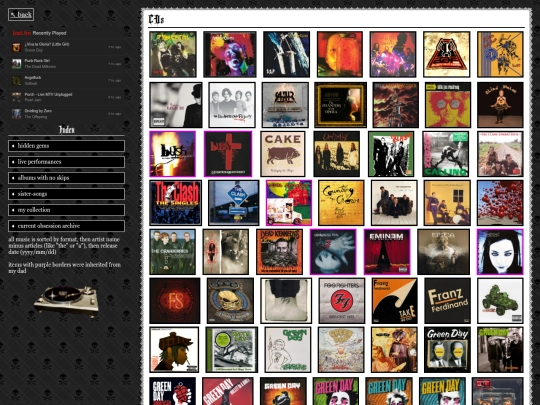Select The Clash 'The Singles' album cover
The height and width of the screenshot is (405, 540).
click(x=176, y=203)
